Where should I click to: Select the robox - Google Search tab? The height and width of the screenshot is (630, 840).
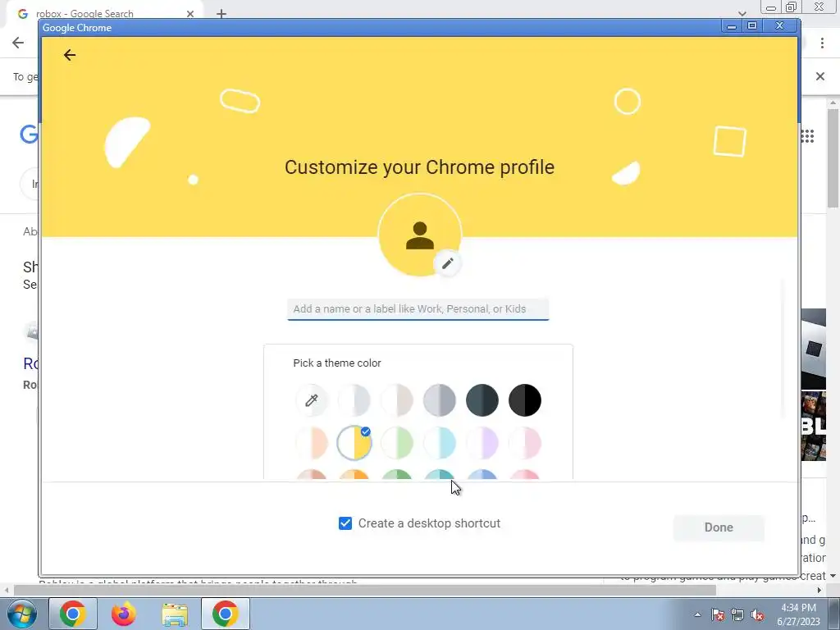pyautogui.click(x=104, y=14)
